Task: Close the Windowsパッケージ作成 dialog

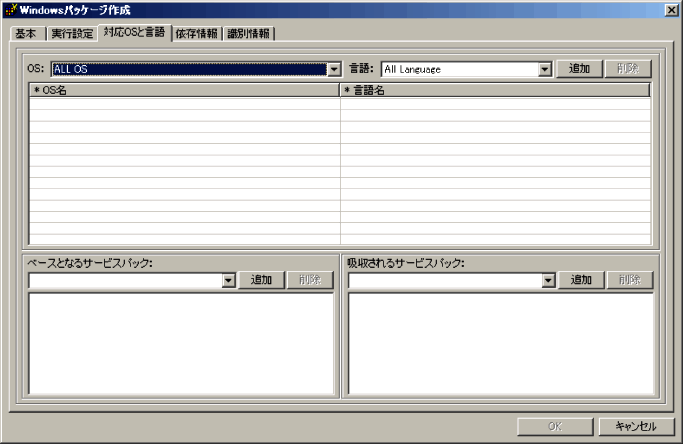Action: point(672,10)
